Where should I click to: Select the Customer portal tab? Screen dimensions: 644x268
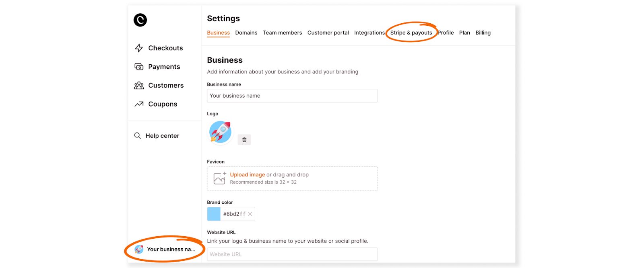pyautogui.click(x=328, y=33)
